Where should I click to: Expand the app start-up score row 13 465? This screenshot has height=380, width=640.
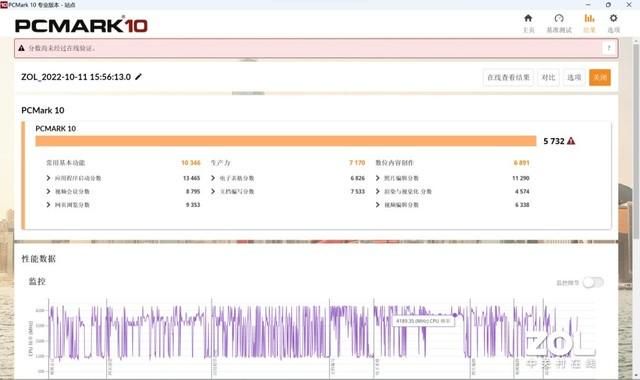(123, 178)
